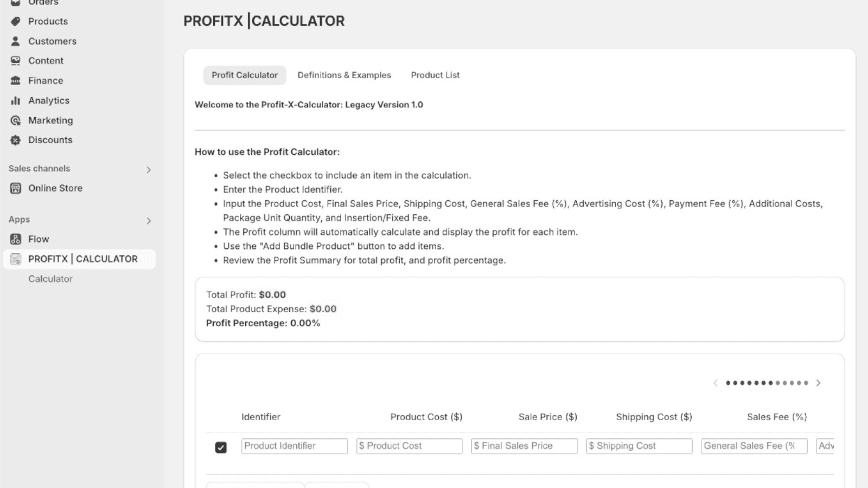The width and height of the screenshot is (868, 488).
Task: Expand the Sales channels section
Action: [149, 170]
